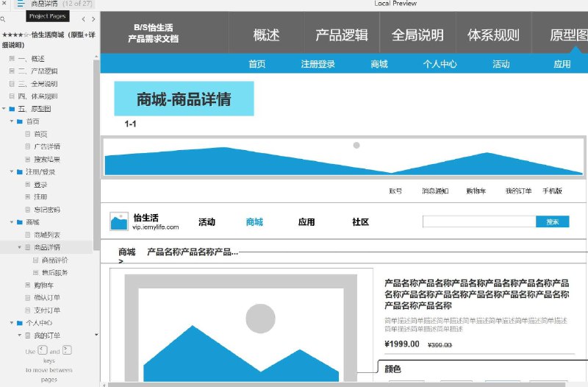Select the 搜索结果 page in sitemap

click(47, 159)
